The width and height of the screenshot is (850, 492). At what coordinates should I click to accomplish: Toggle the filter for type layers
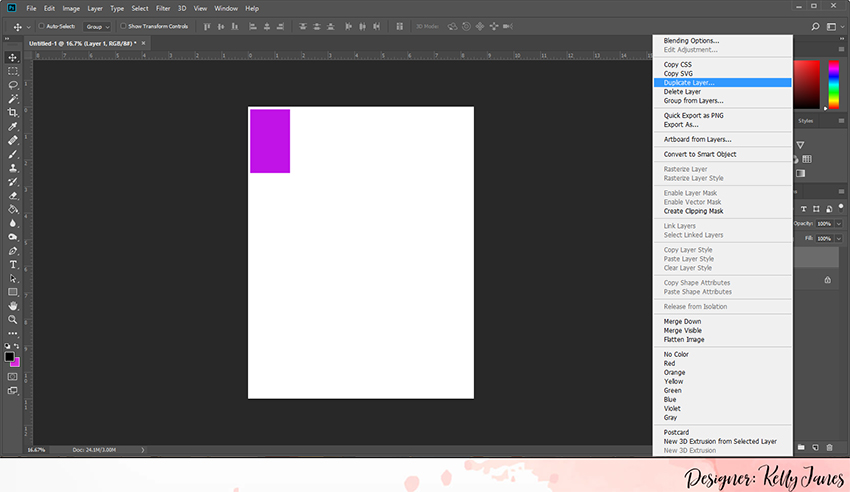803,209
